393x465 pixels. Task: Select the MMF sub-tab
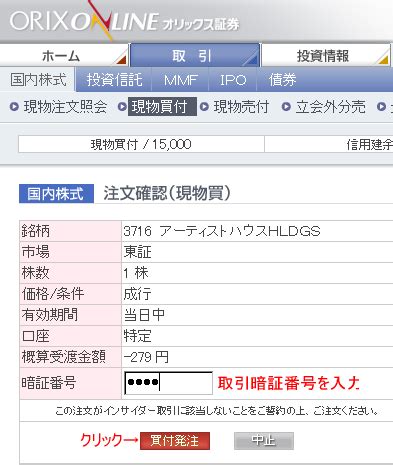tap(181, 80)
